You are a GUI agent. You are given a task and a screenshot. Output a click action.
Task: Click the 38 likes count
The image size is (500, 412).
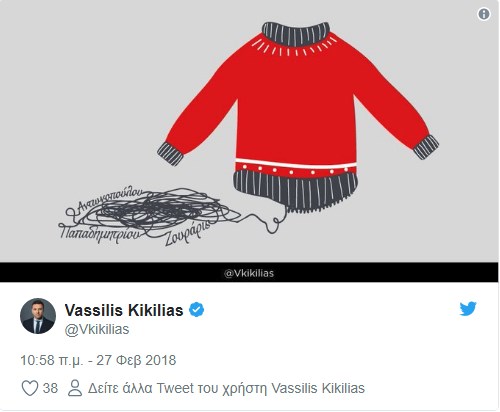pos(50,388)
